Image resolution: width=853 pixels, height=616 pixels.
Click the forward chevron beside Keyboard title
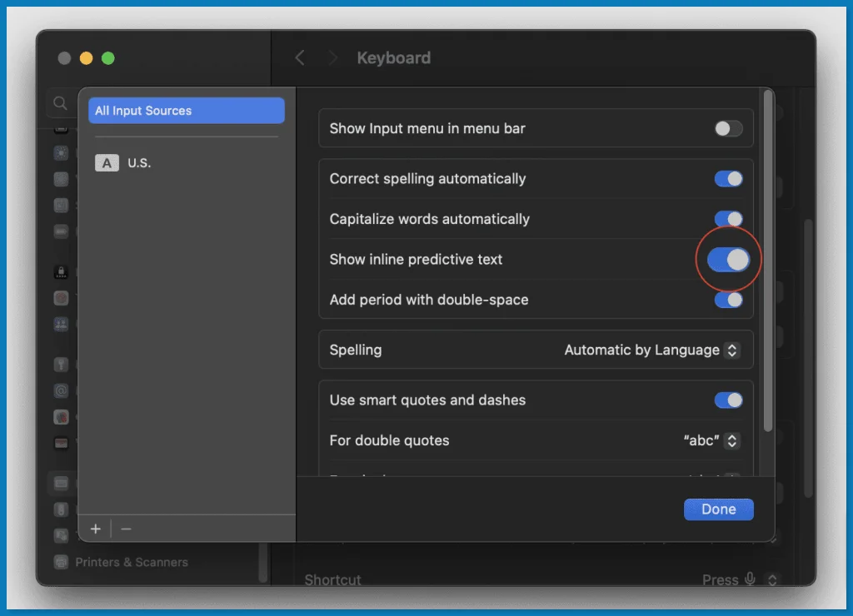(x=332, y=58)
